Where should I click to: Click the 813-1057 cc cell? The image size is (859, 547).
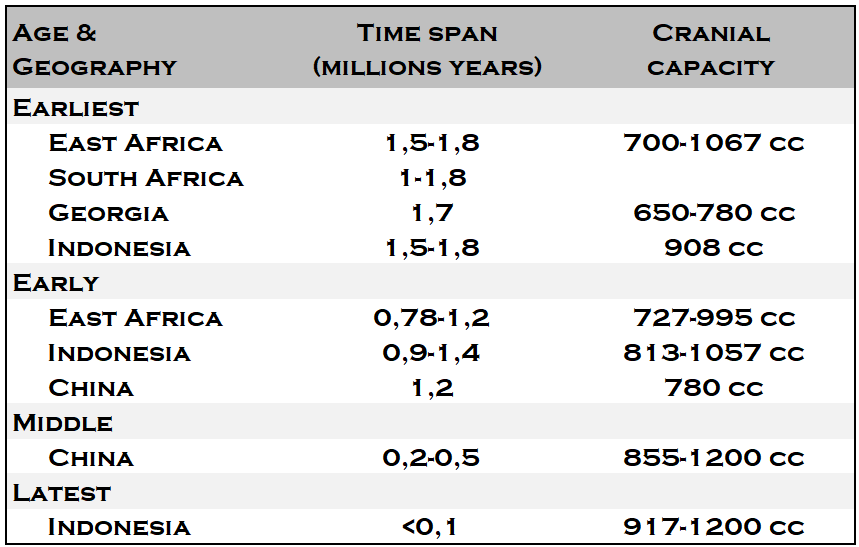click(713, 353)
